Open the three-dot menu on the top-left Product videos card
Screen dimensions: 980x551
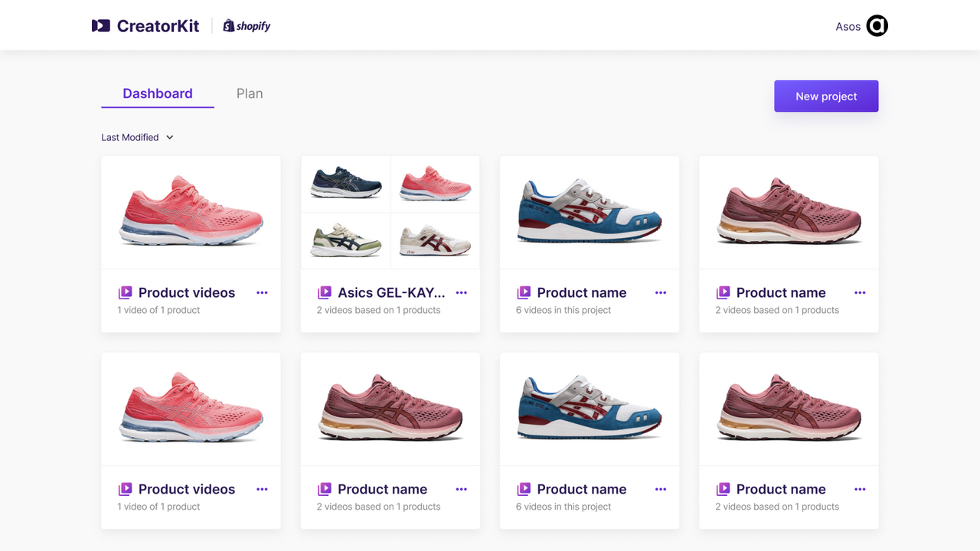coord(262,292)
